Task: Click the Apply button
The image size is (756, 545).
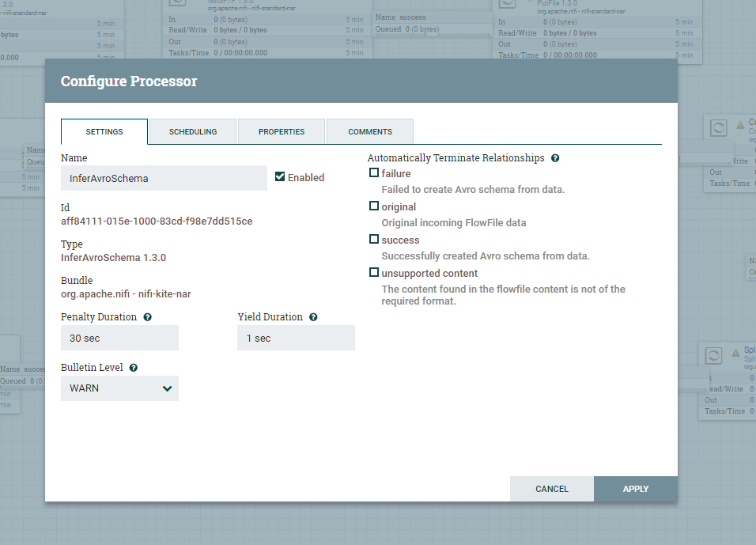Action: [x=636, y=489]
